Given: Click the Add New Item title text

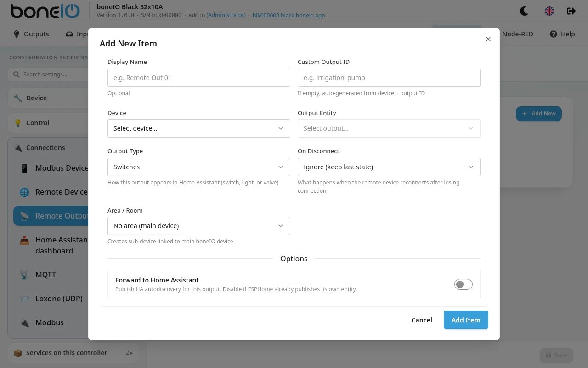Looking at the screenshot, I should (128, 44).
